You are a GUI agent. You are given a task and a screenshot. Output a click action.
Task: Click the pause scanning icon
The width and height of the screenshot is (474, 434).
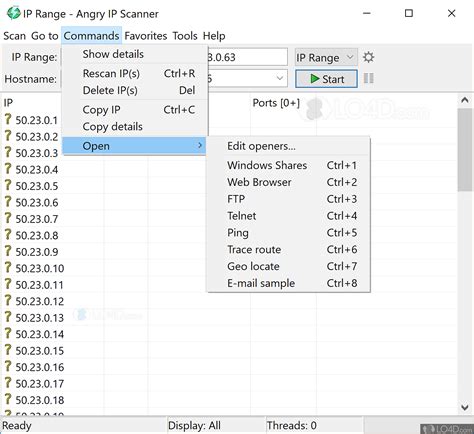(368, 79)
